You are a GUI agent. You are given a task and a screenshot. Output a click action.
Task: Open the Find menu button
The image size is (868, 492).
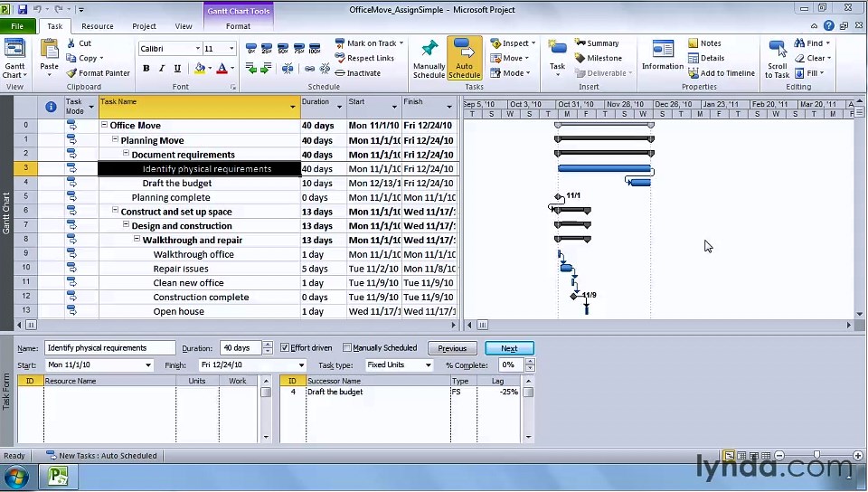[x=812, y=43]
